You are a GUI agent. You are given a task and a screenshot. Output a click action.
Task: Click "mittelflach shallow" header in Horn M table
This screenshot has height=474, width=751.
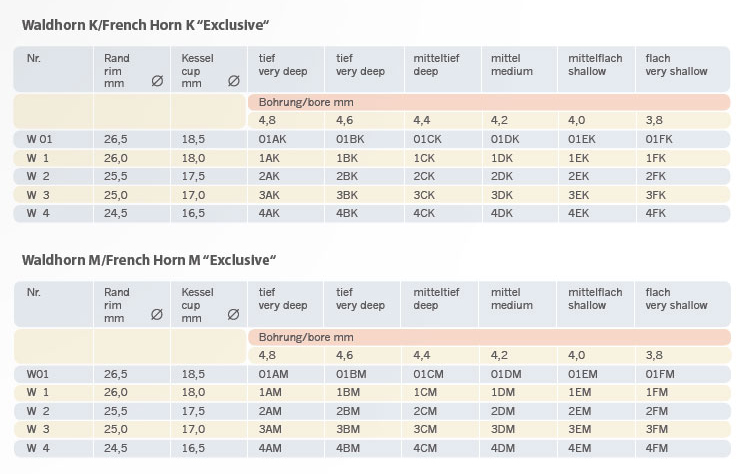pos(595,299)
